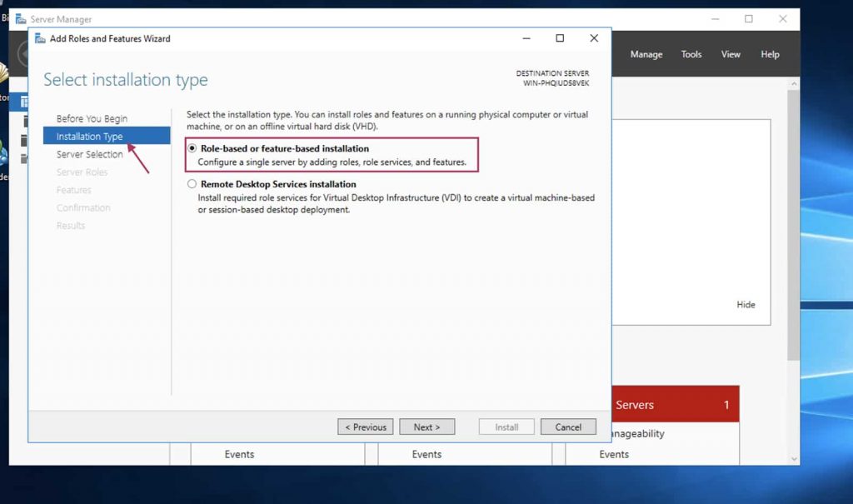Choose Remote Desktop Services installation option
Image resolution: width=853 pixels, height=504 pixels.
coord(192,184)
